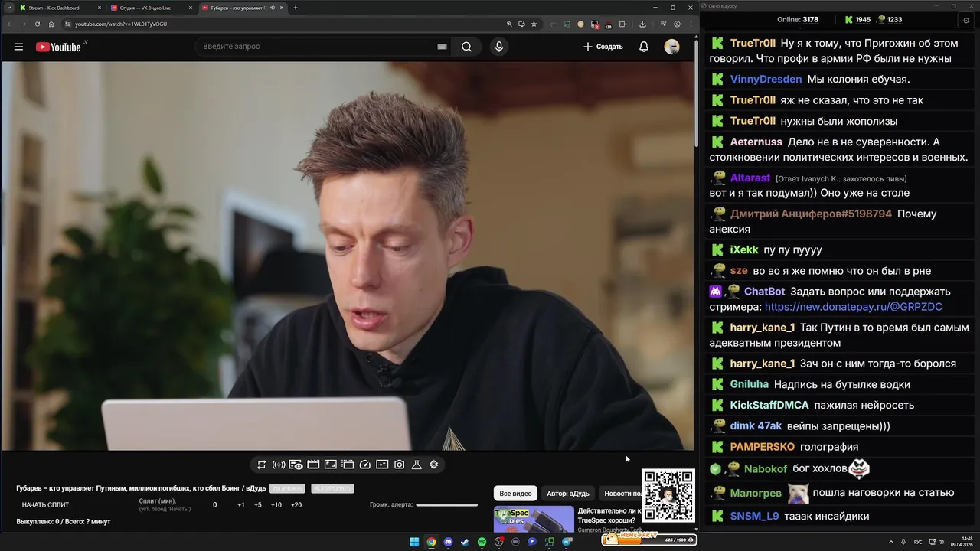Select the Автор: вДудь filter chip

pyautogui.click(x=568, y=494)
